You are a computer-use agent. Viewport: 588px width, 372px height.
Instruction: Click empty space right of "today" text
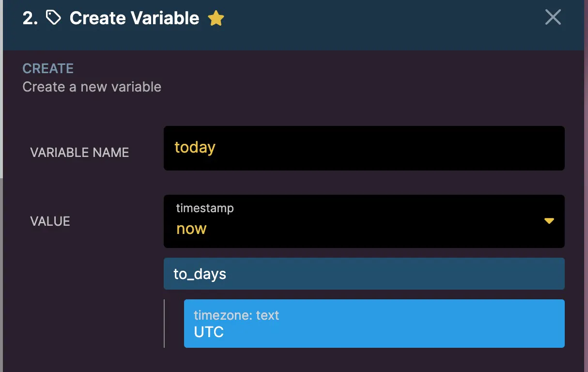click(387, 148)
